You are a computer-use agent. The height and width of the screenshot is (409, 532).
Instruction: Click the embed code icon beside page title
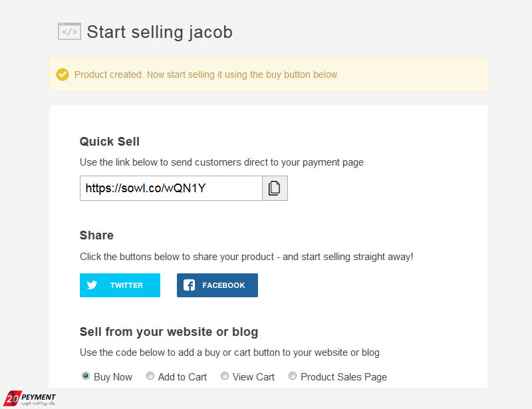click(x=69, y=31)
